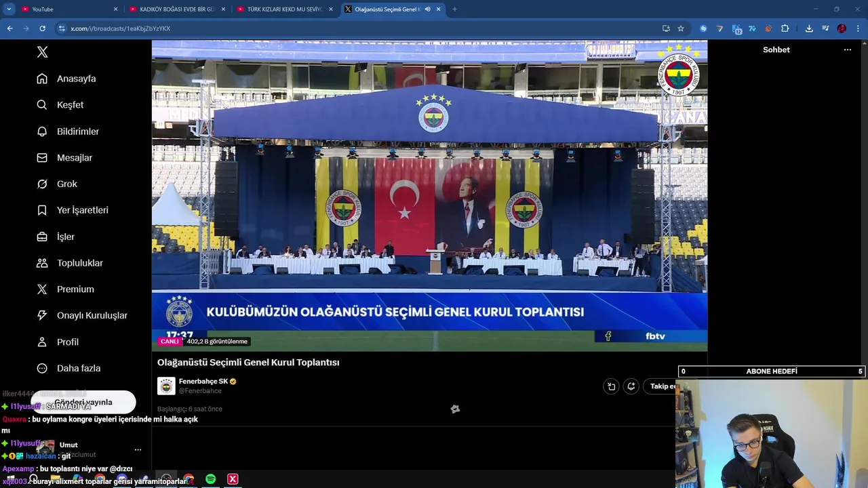Click the CANLI live badge
Screen dimensions: 868x488
point(170,342)
